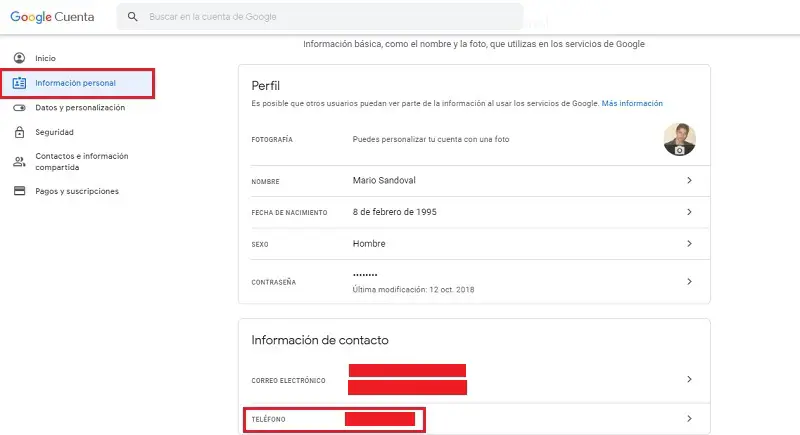Click the Inicio home icon

tap(19, 57)
